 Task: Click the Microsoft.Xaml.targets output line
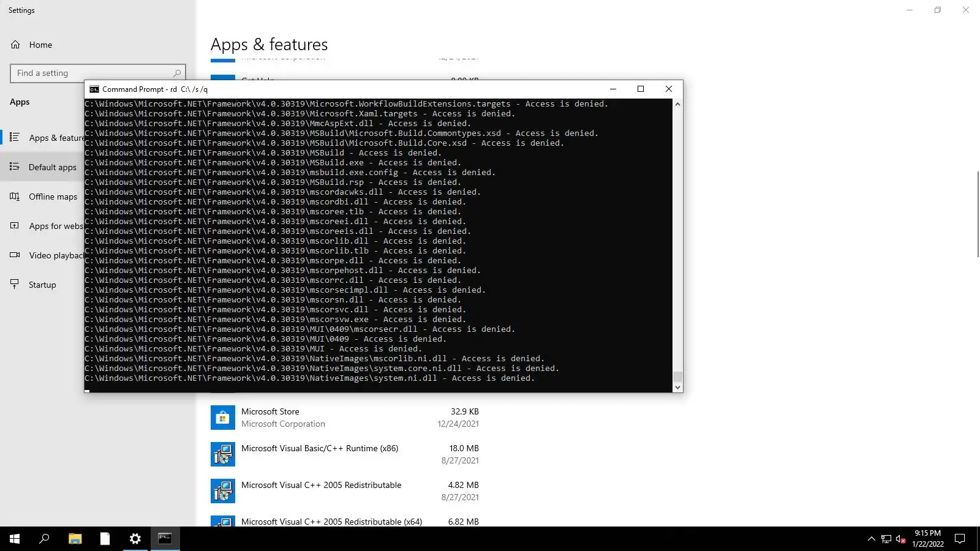tap(300, 114)
